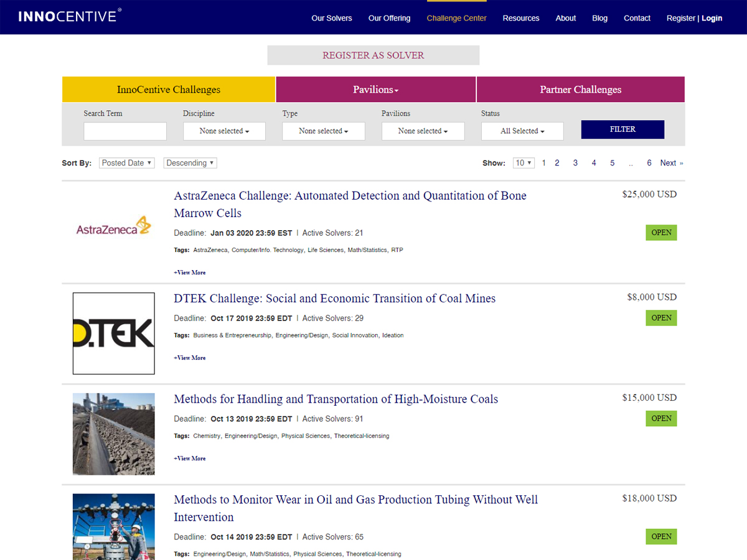This screenshot has width=747, height=560.
Task: Click the DTEK logo image
Action: click(113, 334)
